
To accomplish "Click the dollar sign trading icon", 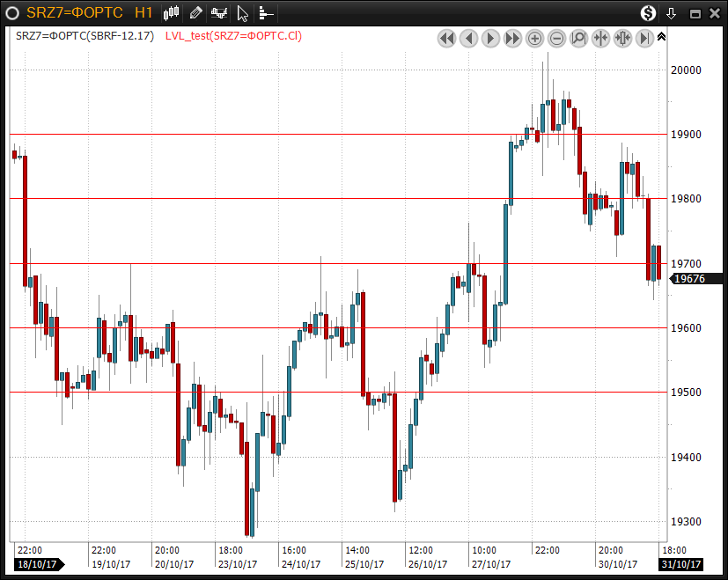I will pos(648,12).
